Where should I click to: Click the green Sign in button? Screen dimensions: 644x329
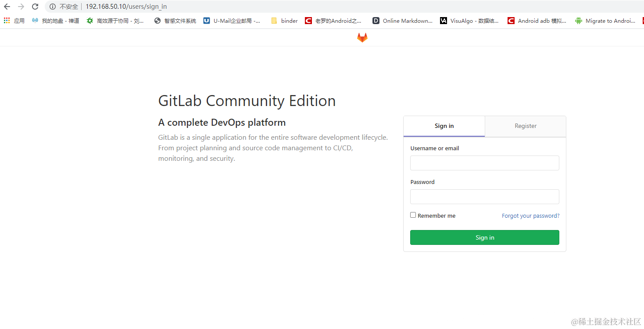(x=485, y=237)
